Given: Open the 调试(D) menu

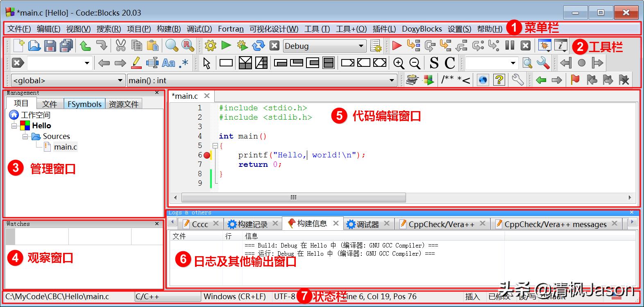Looking at the screenshot, I should 200,29.
